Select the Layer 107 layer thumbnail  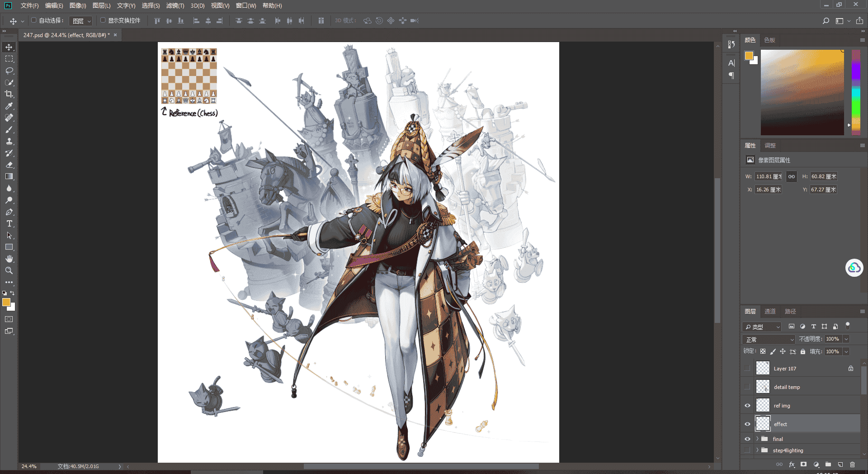pyautogui.click(x=763, y=368)
